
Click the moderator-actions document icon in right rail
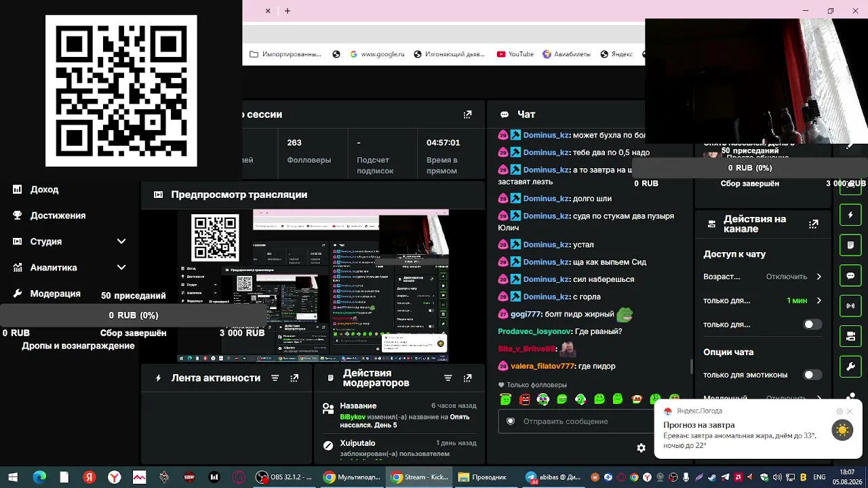850,245
